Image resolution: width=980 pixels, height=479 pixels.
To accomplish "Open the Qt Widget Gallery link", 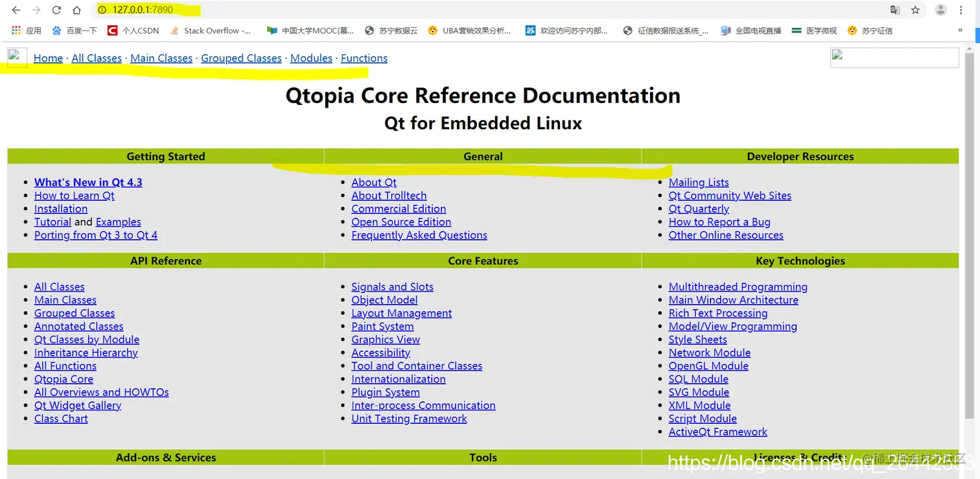I will [78, 406].
